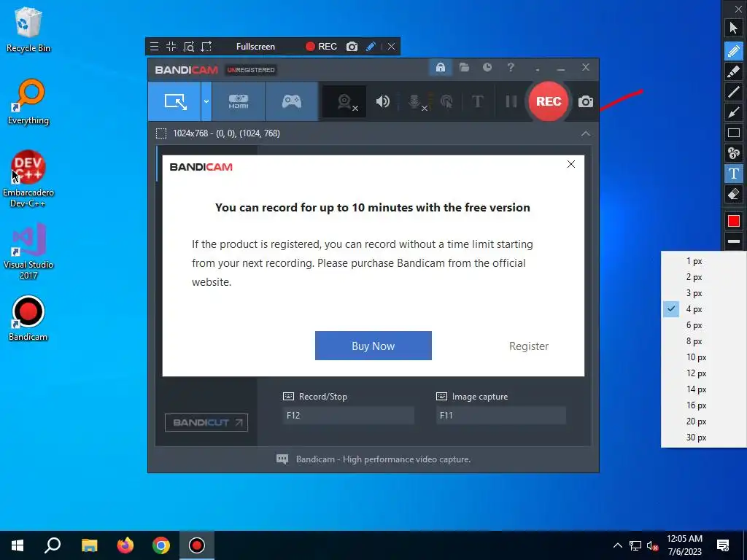Take a screenshot from the floating bar camera
Image resolution: width=747 pixels, height=560 pixels.
(x=352, y=46)
